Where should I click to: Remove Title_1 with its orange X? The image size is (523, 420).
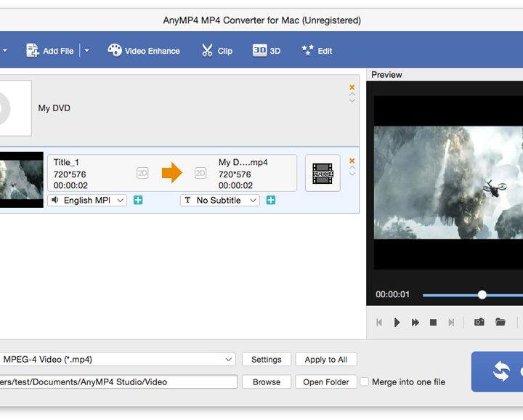tap(352, 161)
